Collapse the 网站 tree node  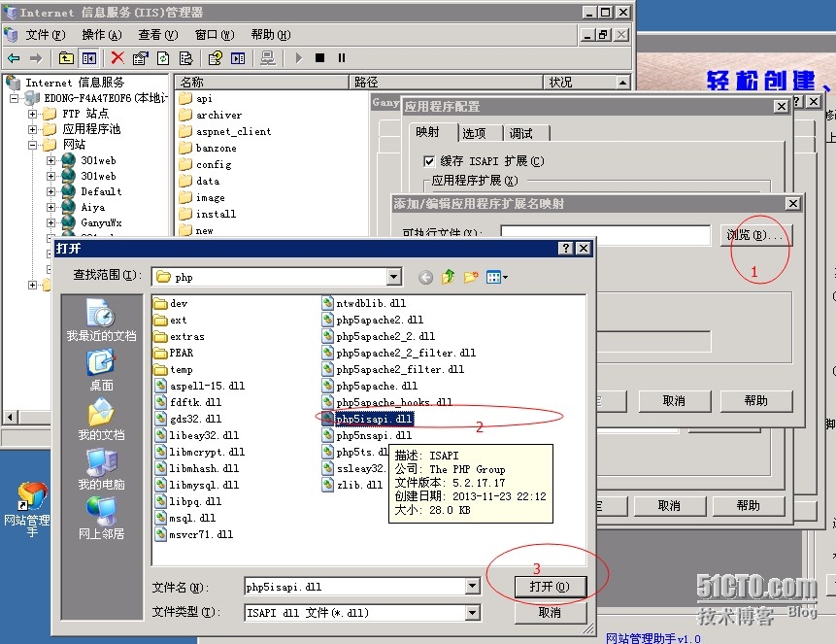(32, 145)
